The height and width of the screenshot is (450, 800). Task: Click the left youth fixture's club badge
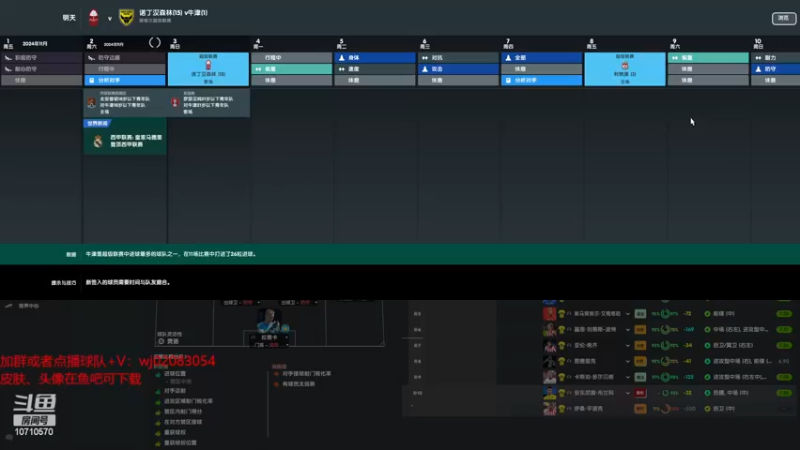[x=91, y=103]
